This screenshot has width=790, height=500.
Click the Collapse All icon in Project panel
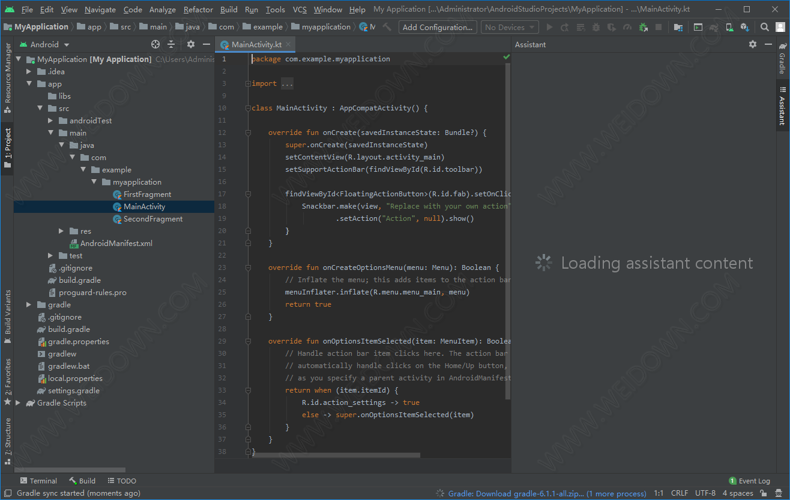tap(171, 44)
